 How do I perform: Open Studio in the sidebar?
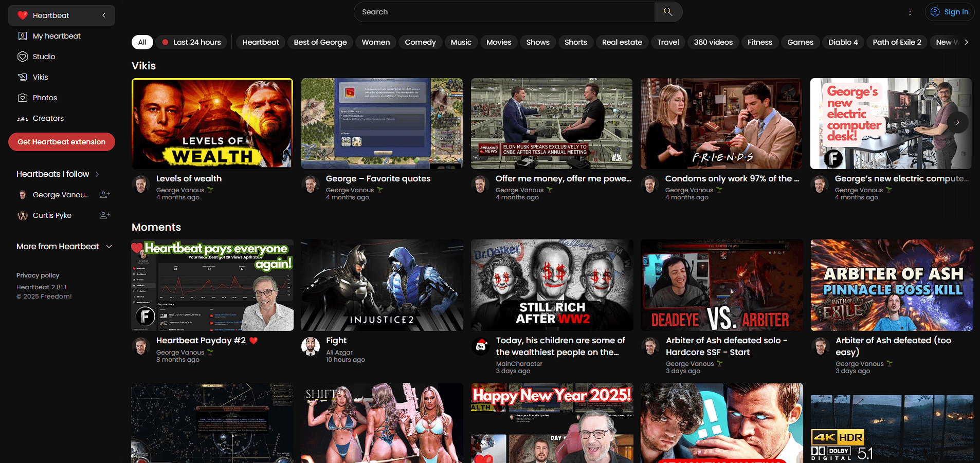coord(44,57)
